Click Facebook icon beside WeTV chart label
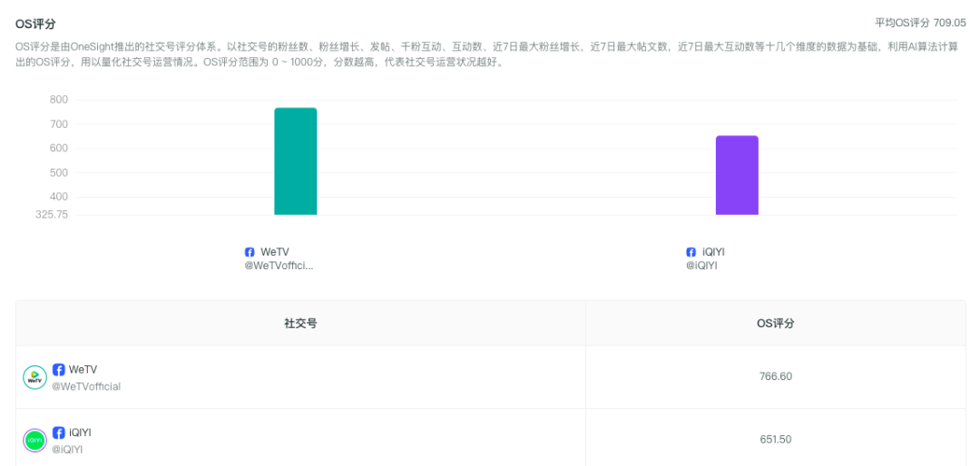 pos(250,252)
